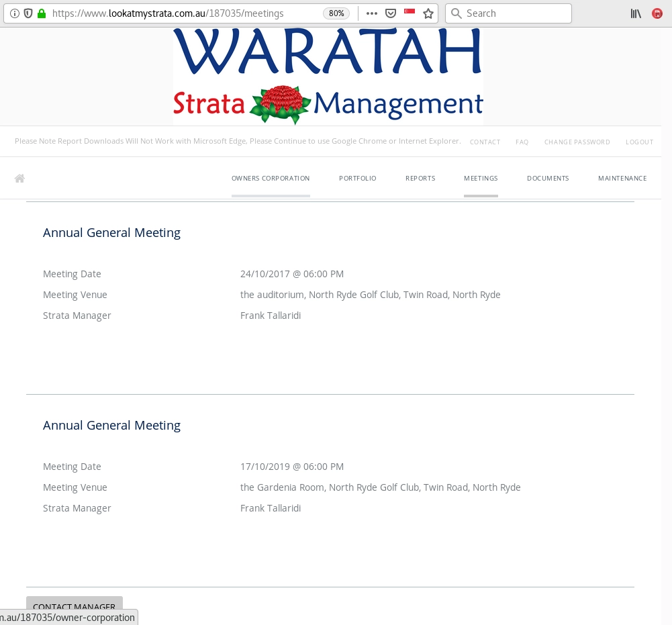Open the CONTACT link
This screenshot has height=625, width=672.
click(485, 142)
